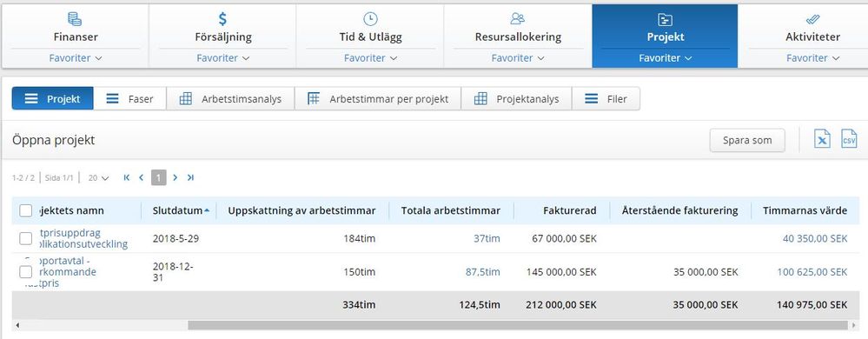The image size is (868, 339).
Task: Open the Filer view
Action: click(x=606, y=98)
